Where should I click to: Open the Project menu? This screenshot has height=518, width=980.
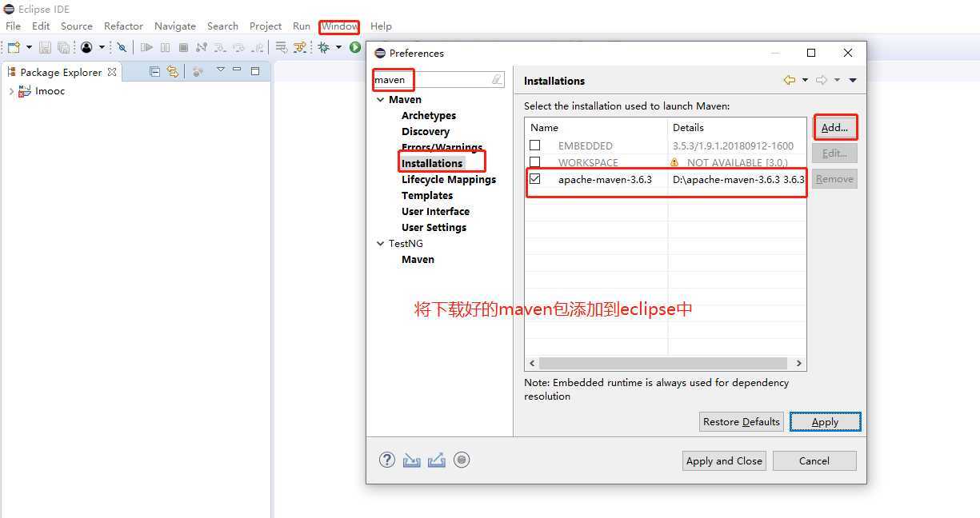[266, 26]
